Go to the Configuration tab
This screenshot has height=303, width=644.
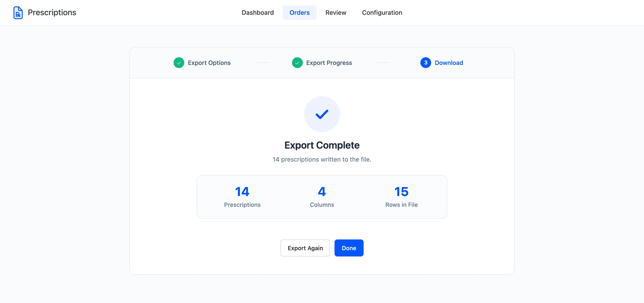[x=382, y=13]
